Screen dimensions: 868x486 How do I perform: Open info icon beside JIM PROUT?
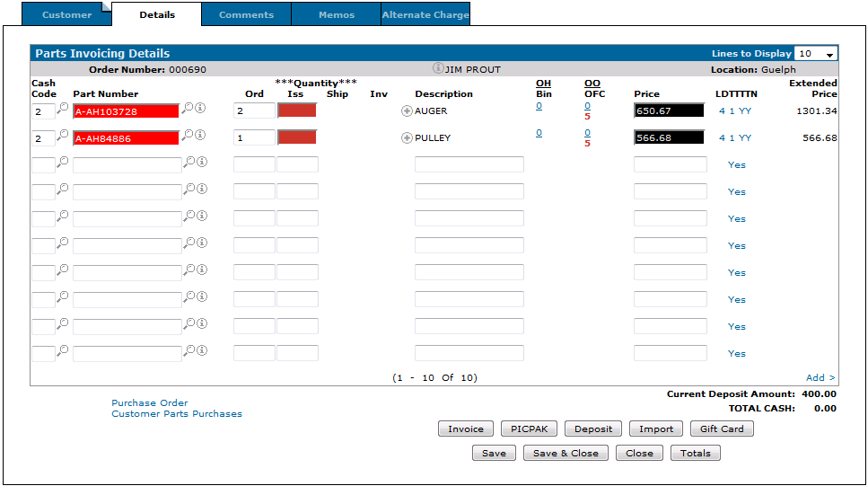438,68
